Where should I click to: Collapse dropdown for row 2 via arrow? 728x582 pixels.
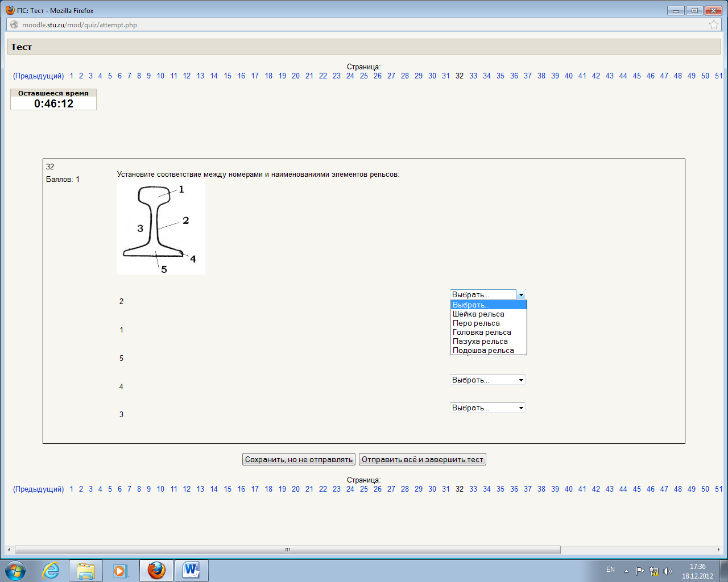point(521,295)
